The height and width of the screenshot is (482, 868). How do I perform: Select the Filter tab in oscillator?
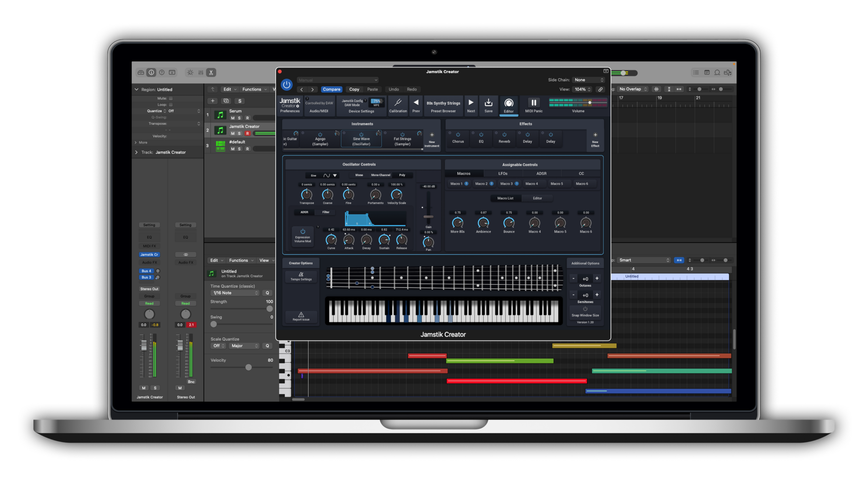pyautogui.click(x=326, y=212)
